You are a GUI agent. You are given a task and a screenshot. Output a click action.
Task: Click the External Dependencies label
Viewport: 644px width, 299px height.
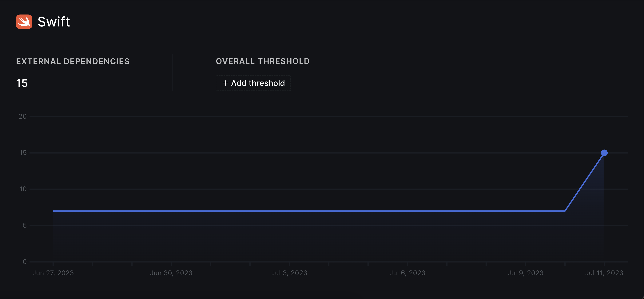pos(73,61)
